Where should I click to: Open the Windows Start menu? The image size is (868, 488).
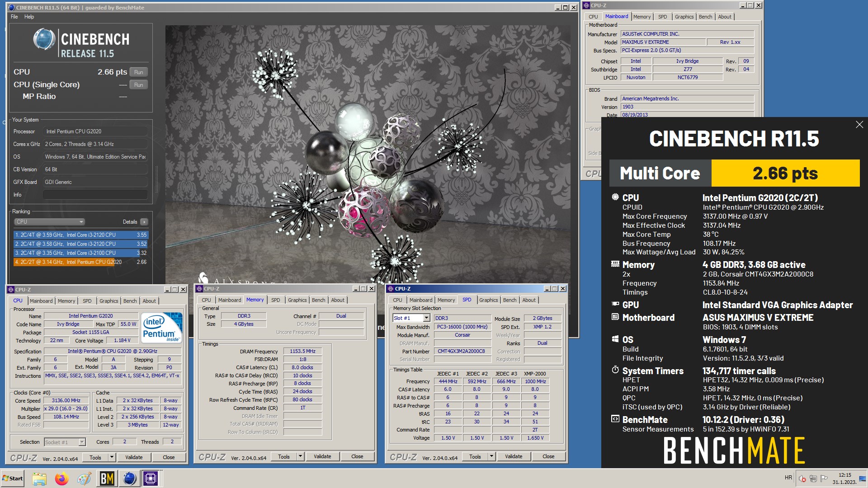coord(13,479)
